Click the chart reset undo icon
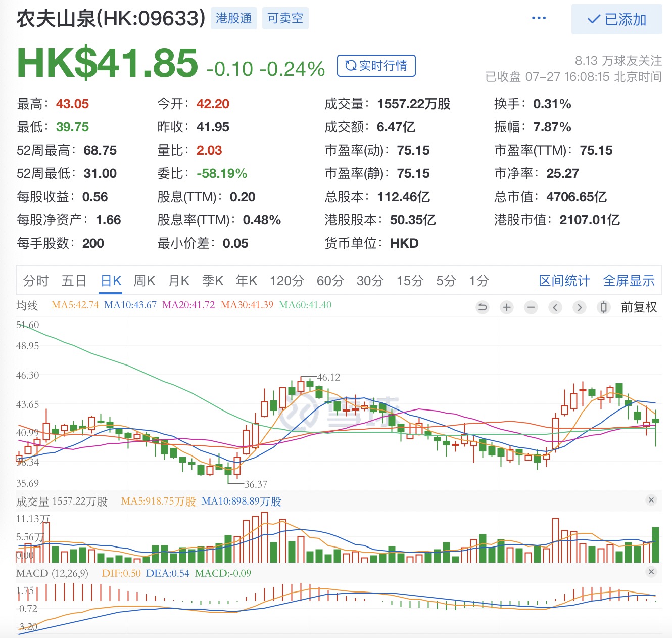672x638 pixels. (x=483, y=307)
